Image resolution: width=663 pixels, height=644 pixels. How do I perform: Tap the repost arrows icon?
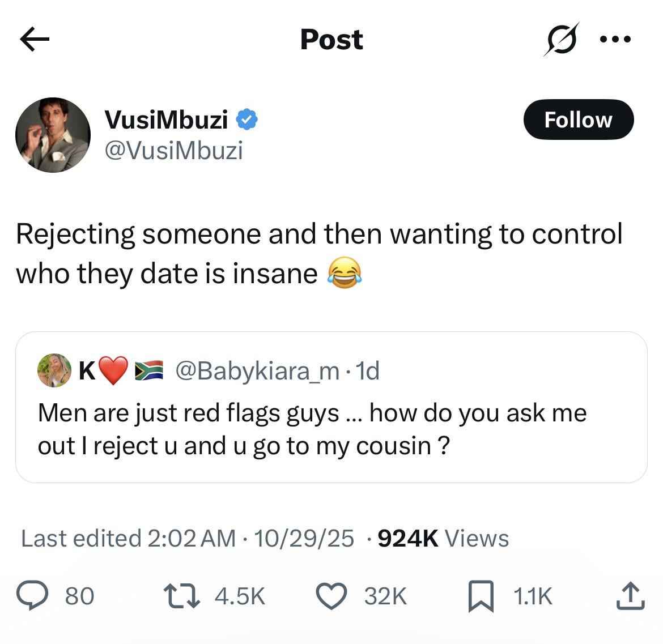181,596
